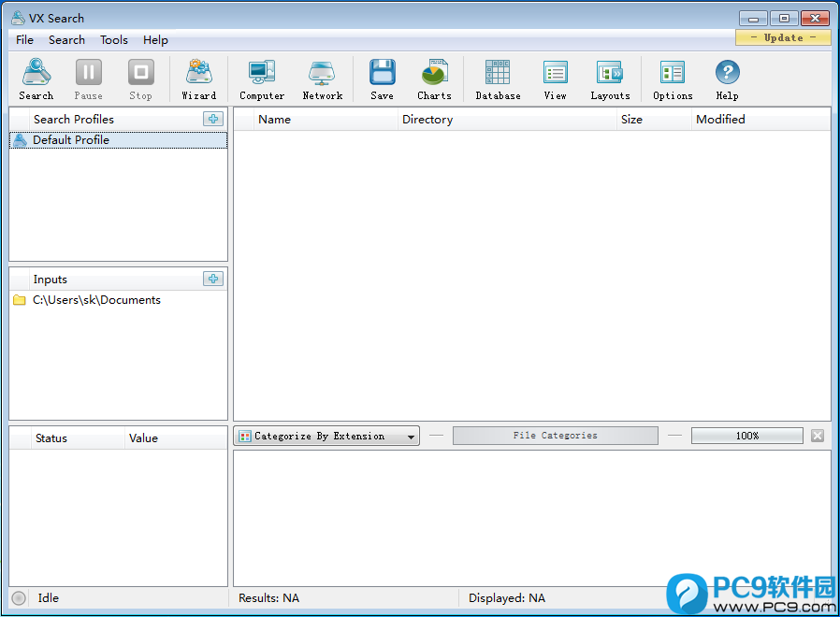Click the 100% progress bar
This screenshot has height=617, width=840.
(747, 436)
